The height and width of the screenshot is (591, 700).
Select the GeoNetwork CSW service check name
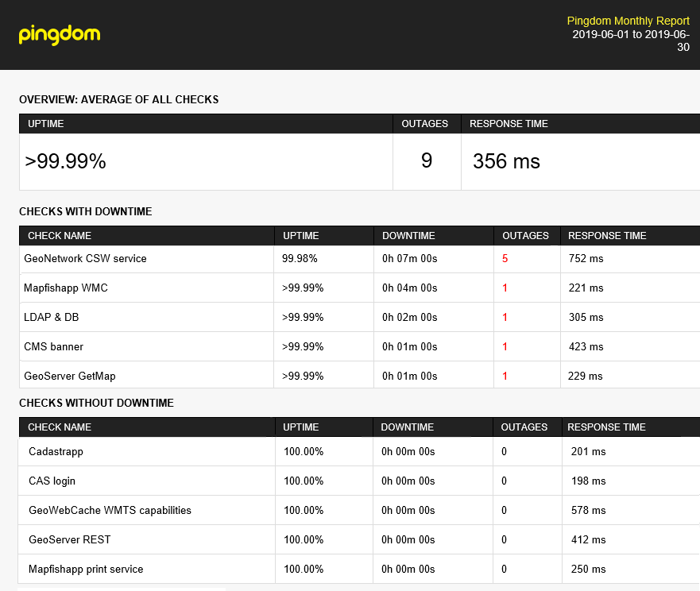tap(85, 258)
